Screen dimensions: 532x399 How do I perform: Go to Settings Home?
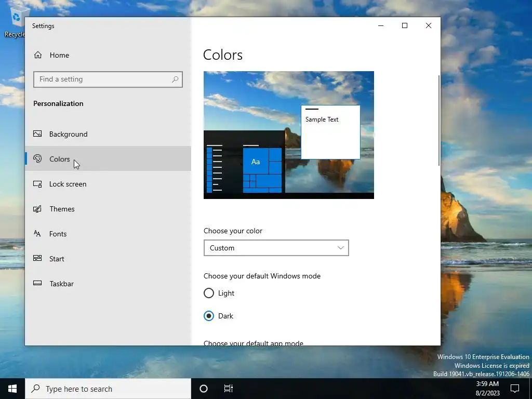click(x=108, y=55)
